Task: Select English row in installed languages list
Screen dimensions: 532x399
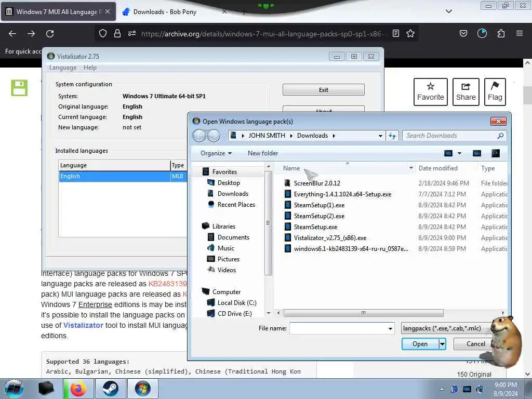Action: point(123,176)
